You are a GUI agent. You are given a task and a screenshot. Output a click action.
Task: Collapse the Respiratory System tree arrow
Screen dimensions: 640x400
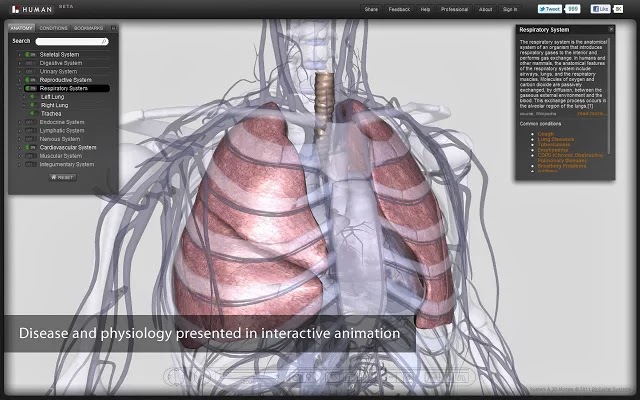pyautogui.click(x=20, y=88)
